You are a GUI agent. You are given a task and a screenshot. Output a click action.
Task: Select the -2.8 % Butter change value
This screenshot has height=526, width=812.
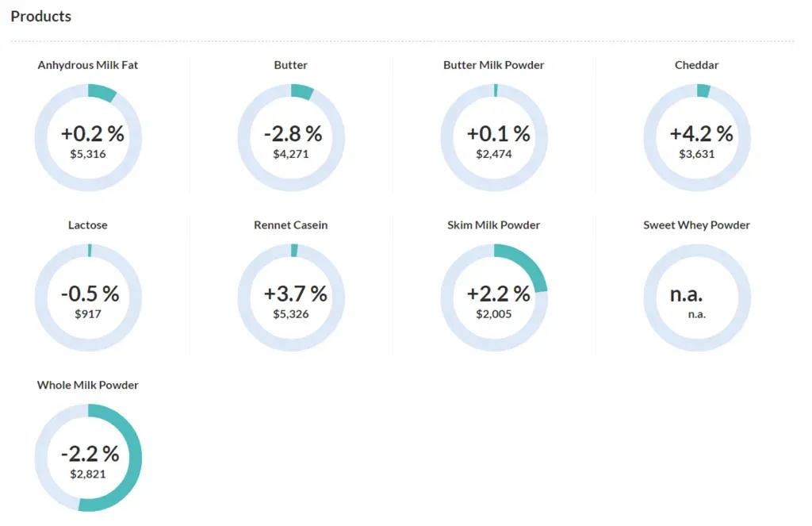click(x=293, y=133)
